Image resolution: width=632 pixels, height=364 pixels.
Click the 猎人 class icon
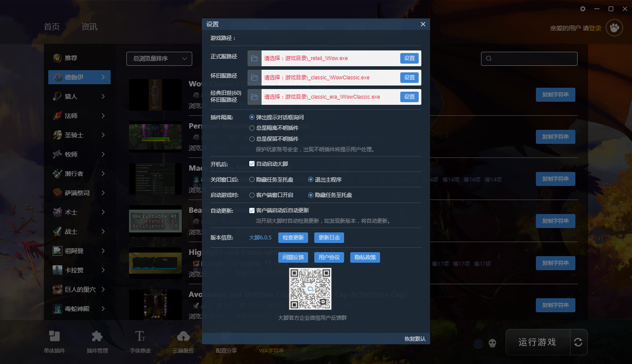point(57,96)
